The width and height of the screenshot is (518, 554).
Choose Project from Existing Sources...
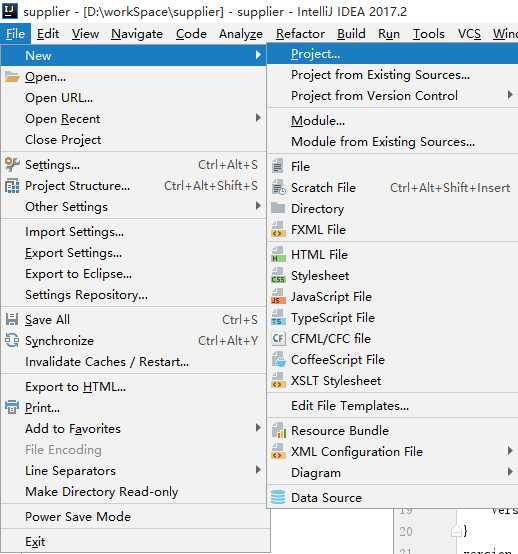tap(392, 75)
